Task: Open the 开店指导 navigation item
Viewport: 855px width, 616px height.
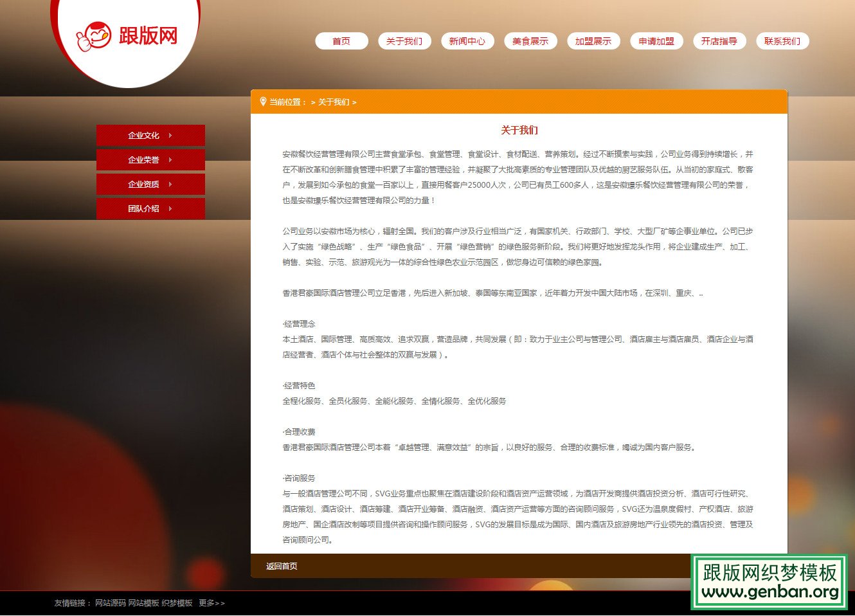Action: click(719, 41)
